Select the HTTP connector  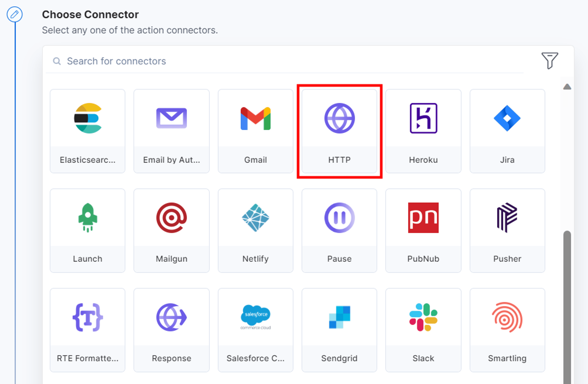point(339,131)
